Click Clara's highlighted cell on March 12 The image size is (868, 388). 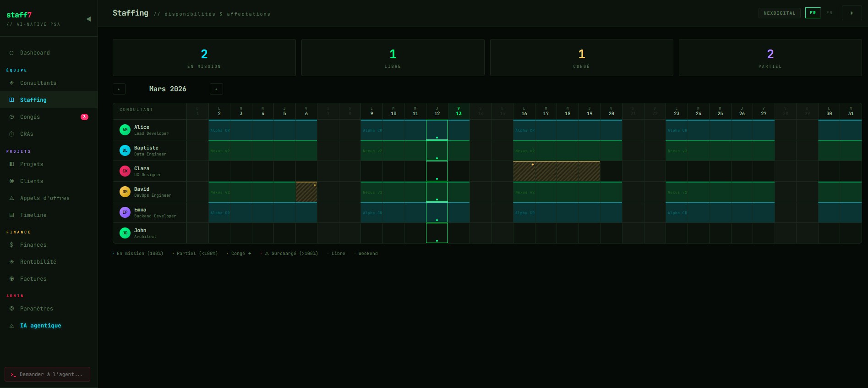[x=437, y=171]
